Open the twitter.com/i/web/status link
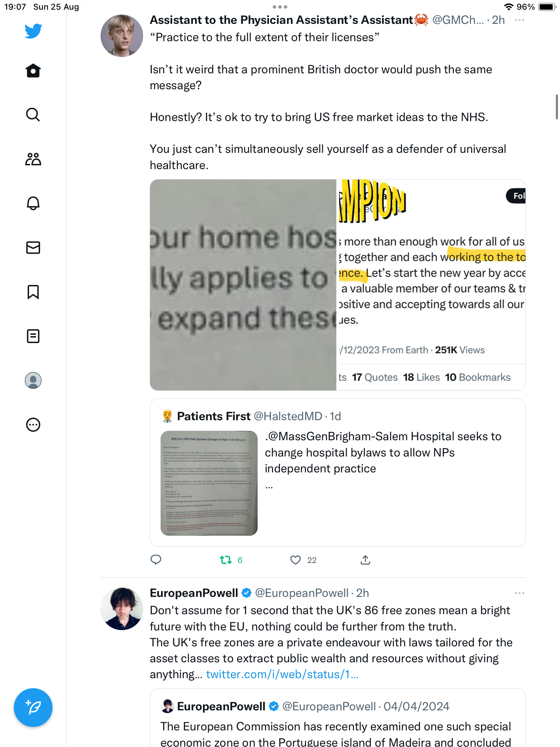Image resolution: width=560 pixels, height=747 pixels. pos(282,674)
